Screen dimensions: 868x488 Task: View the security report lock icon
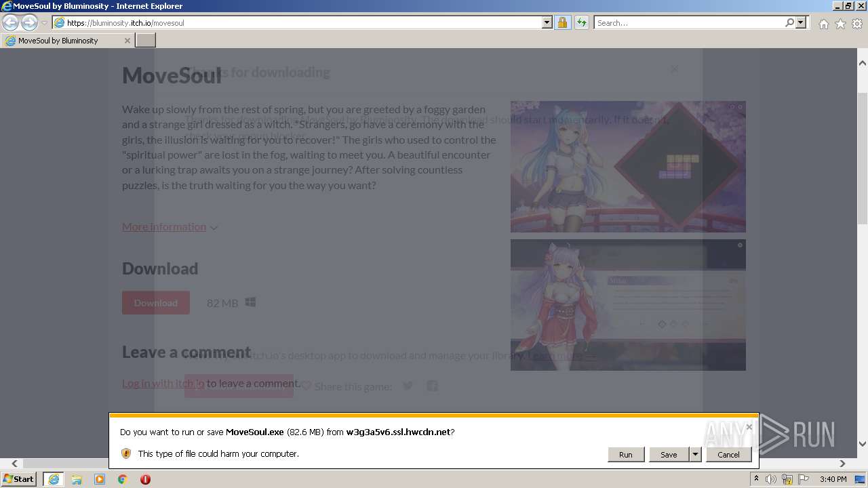[562, 22]
